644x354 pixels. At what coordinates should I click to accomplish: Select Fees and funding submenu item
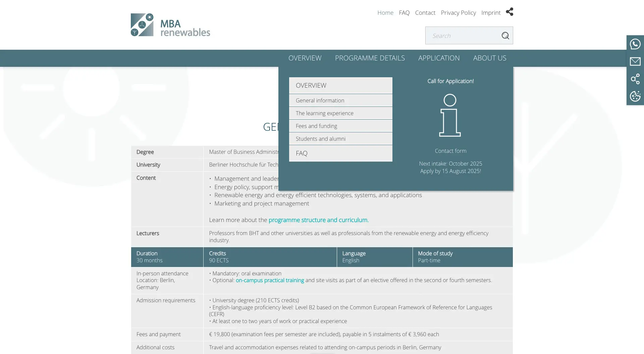(x=340, y=126)
